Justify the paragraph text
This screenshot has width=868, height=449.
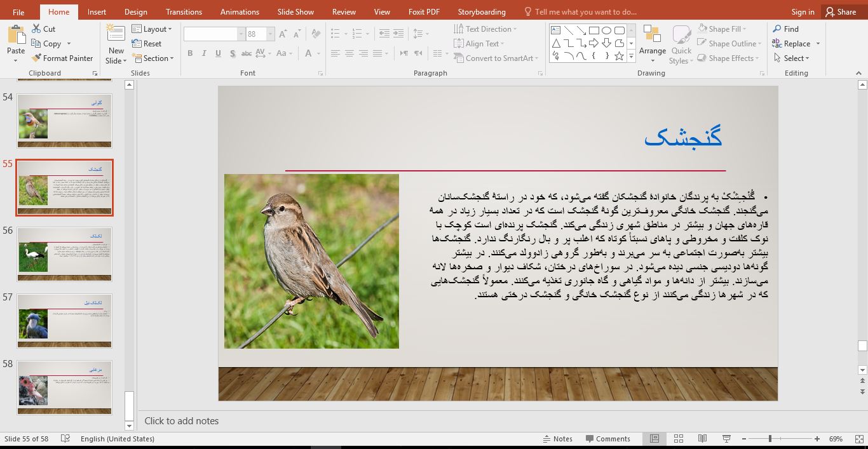[377, 53]
